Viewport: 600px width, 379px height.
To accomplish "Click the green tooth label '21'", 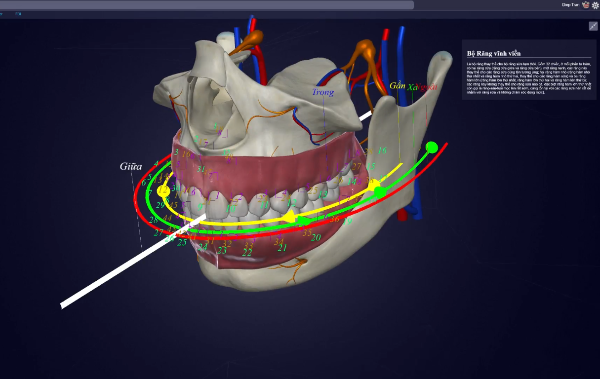I will (x=282, y=248).
